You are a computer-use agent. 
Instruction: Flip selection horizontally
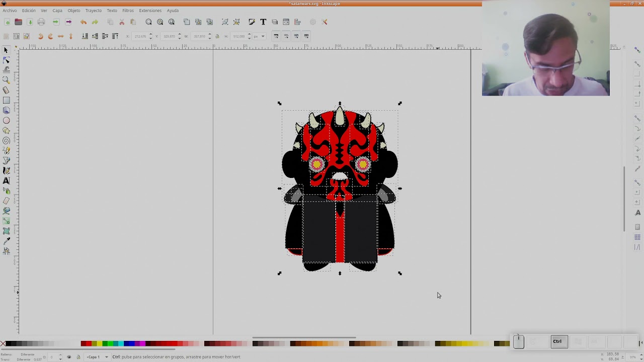click(x=60, y=36)
